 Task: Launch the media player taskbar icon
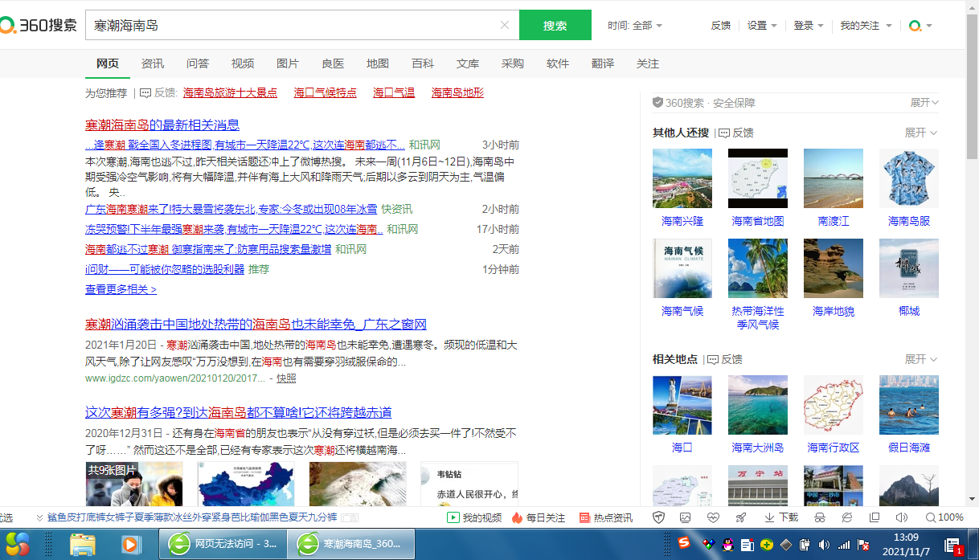tap(131, 544)
